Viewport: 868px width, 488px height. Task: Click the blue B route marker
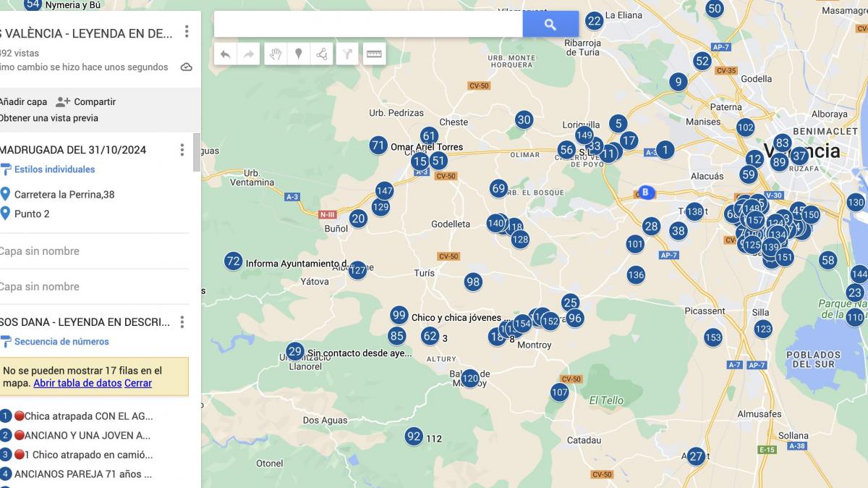645,193
